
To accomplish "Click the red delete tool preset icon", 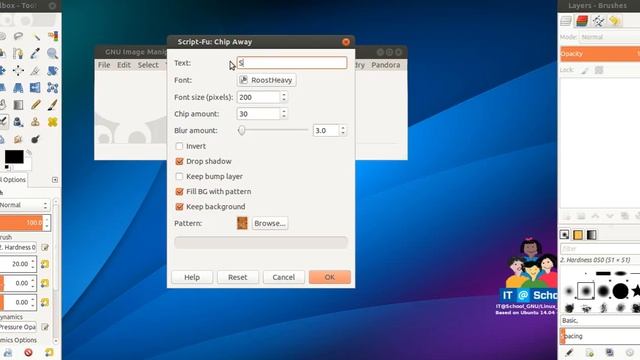I will coord(28,352).
